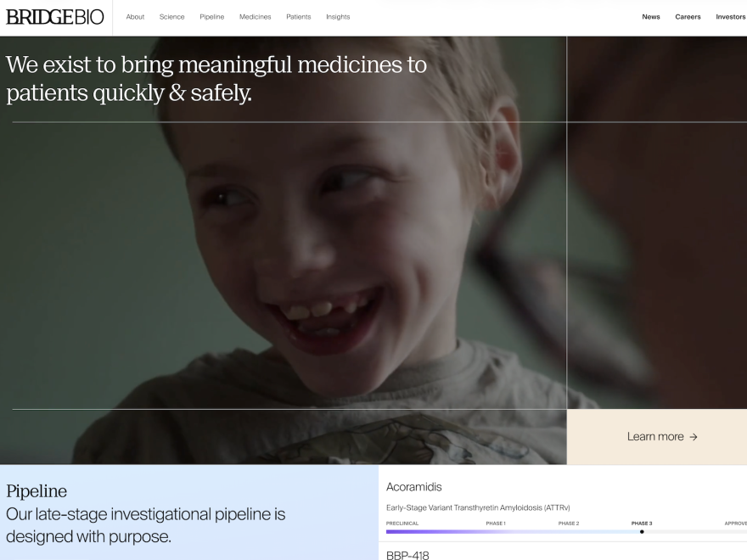The height and width of the screenshot is (560, 747).
Task: Click the Acoramidis phase progress bar
Action: (566, 532)
